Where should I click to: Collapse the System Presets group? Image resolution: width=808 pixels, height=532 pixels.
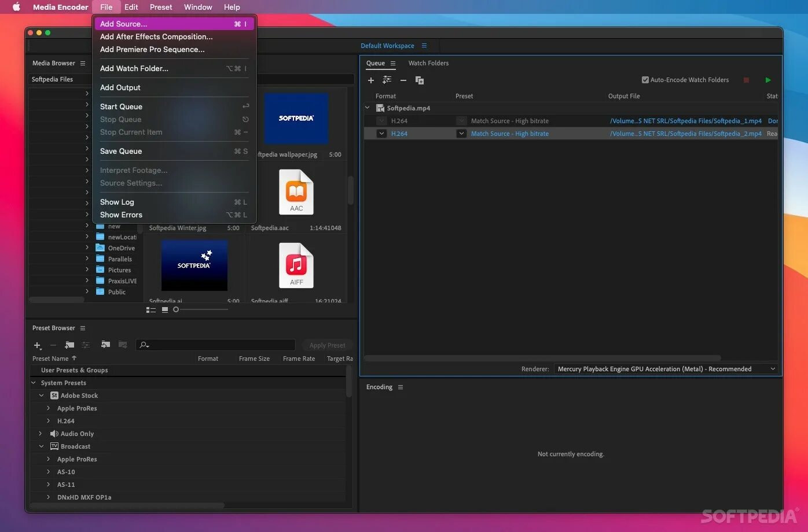[x=33, y=383]
